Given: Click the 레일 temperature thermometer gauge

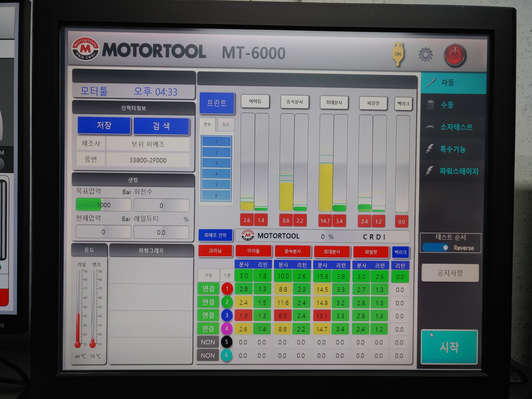Looking at the screenshot, I should pyautogui.click(x=78, y=309).
